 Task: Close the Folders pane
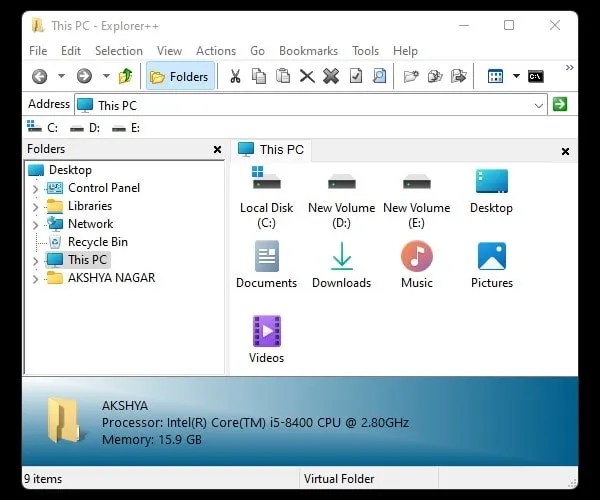coord(217,150)
